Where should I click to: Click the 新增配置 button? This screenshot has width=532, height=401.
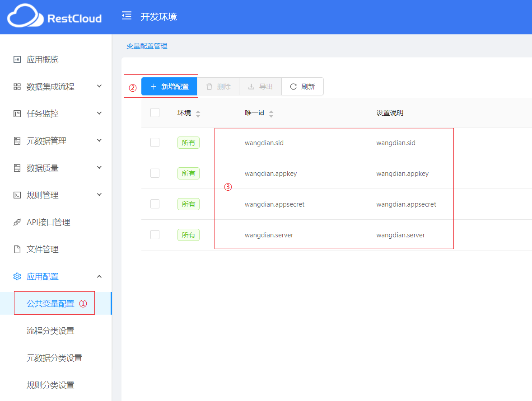[x=169, y=86]
